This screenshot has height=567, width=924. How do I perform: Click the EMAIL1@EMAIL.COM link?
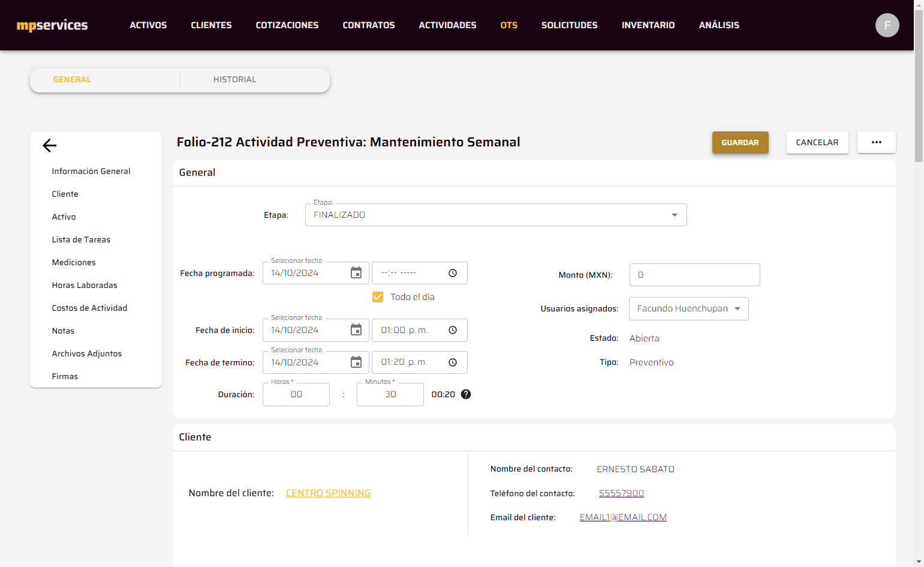[623, 517]
